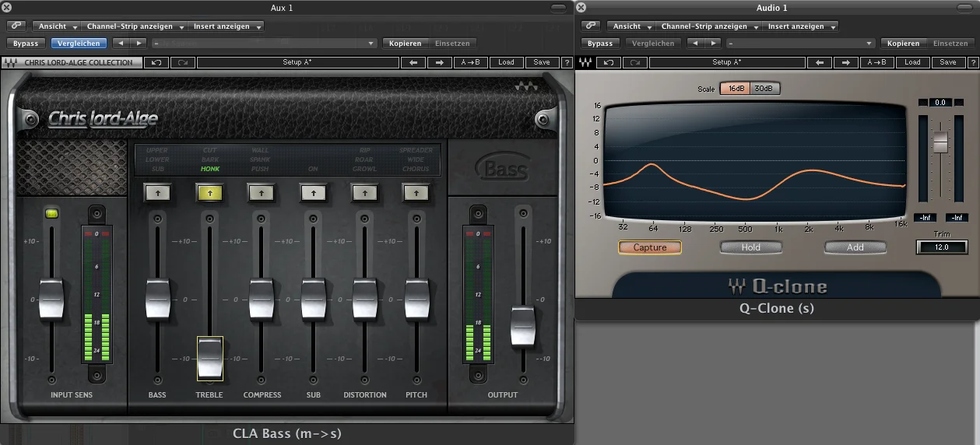Click the Trim value field showing 12.0
The height and width of the screenshot is (445, 980).
pos(942,247)
